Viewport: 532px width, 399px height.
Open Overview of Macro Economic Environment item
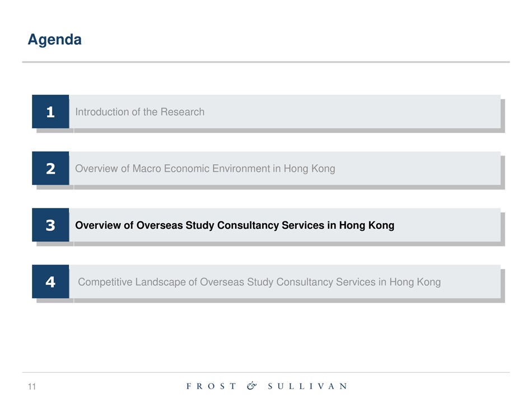pyautogui.click(x=205, y=169)
